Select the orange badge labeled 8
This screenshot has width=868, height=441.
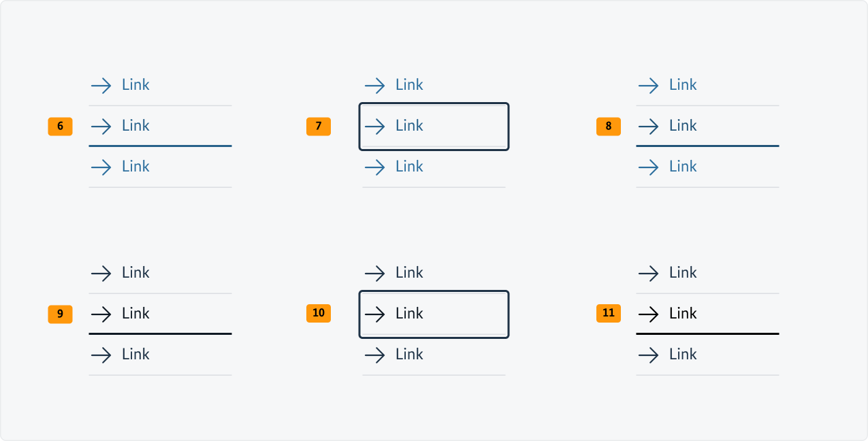pos(608,126)
